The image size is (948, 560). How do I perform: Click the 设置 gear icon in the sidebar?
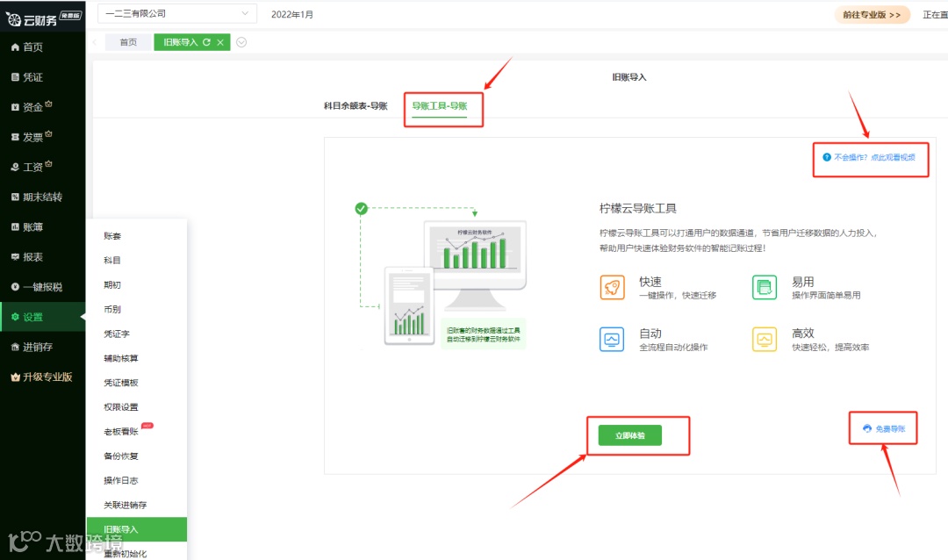point(15,317)
